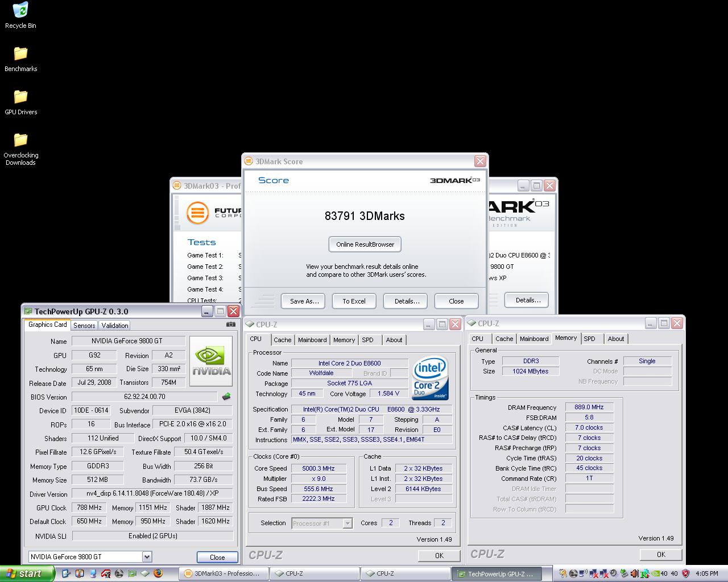Click the GPU-Z screenshot camera icon

pos(230,325)
